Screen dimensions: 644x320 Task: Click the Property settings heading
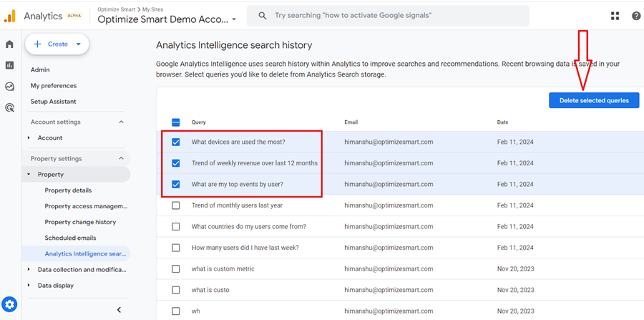pos(57,158)
